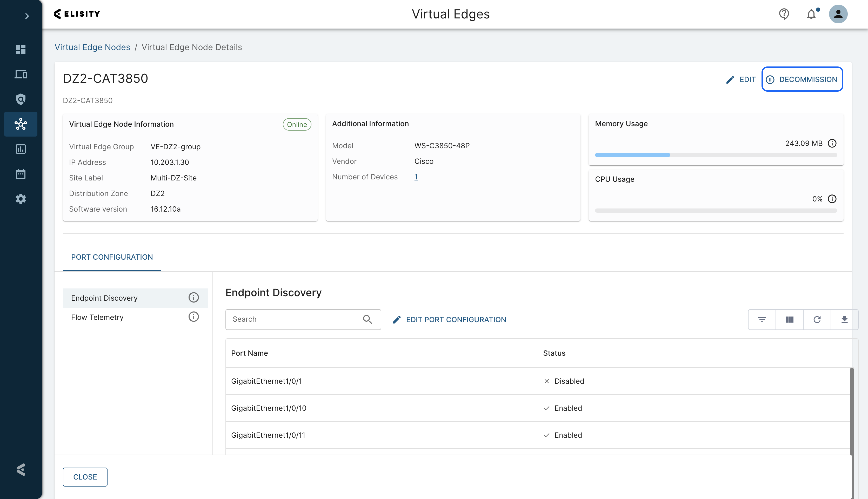Open the column chooser icon

(789, 319)
